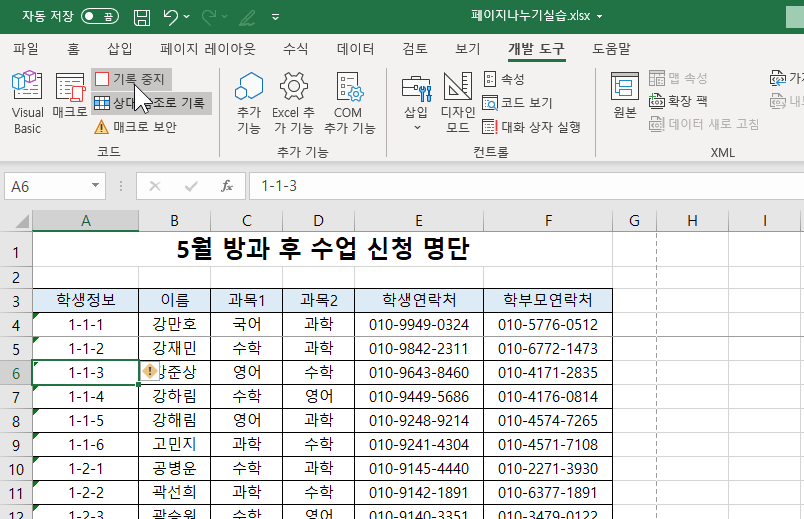Viewport: 804px width, 519px height.
Task: Toggle 디자인 모드
Action: click(457, 103)
